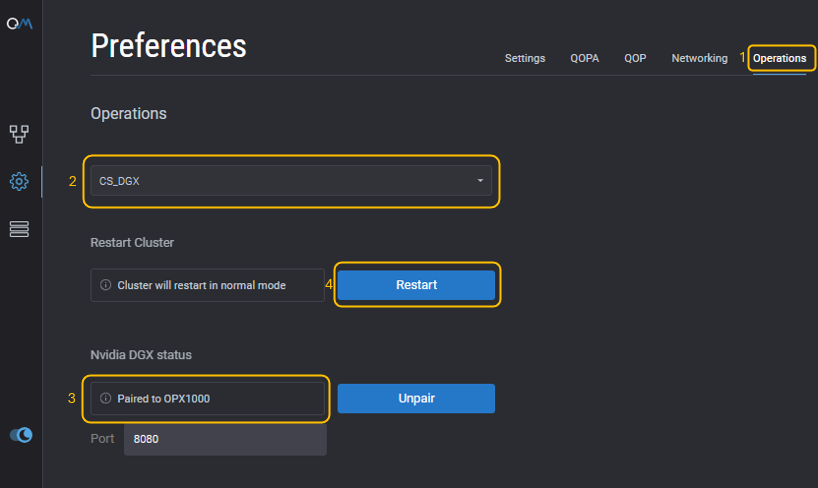Open the stacked layers icon in sidebar
The image size is (818, 488).
pyautogui.click(x=19, y=229)
